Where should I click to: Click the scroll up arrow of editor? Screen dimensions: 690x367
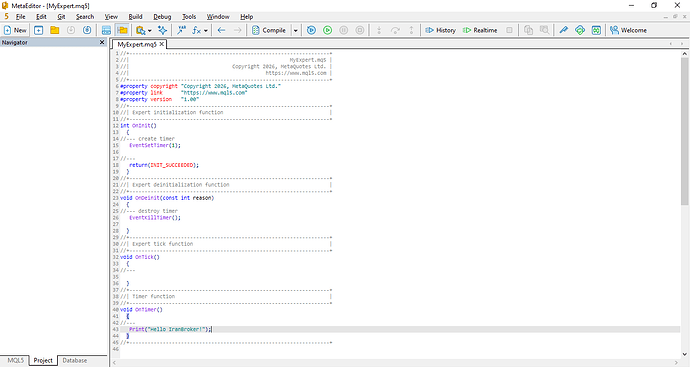pos(685,53)
